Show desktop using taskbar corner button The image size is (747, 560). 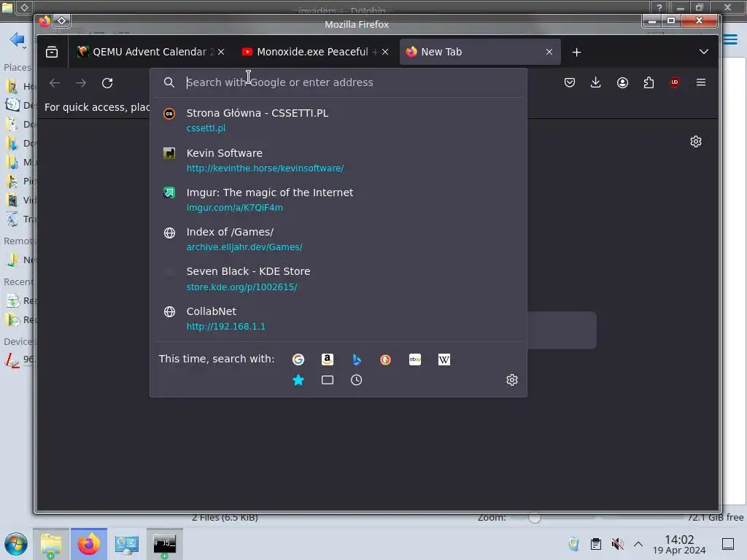pyautogui.click(x=728, y=544)
